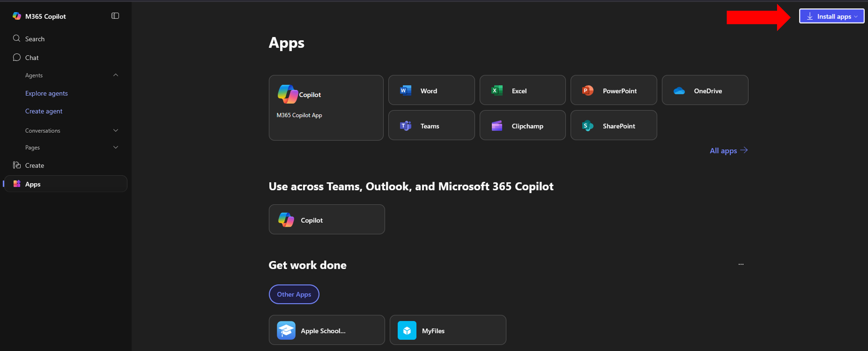This screenshot has width=868, height=351.
Task: Launch Word from the apps grid
Action: [x=431, y=90]
